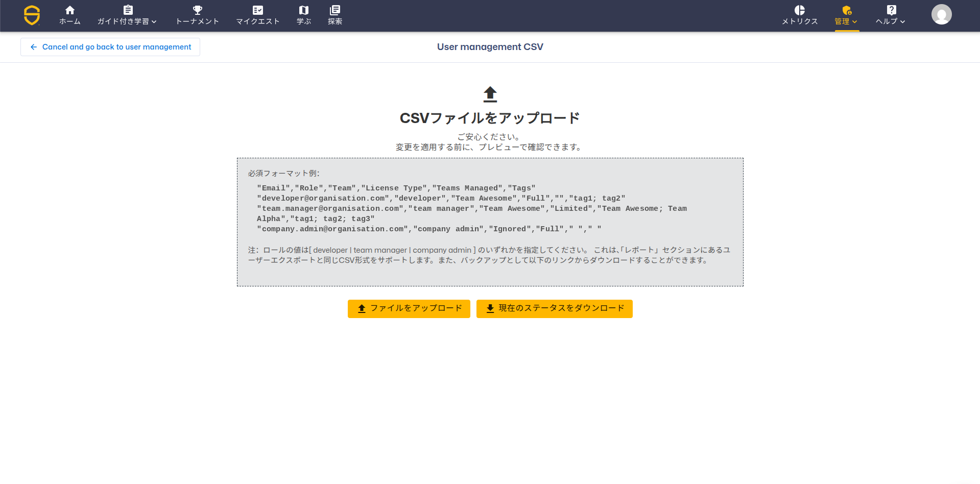
Task: Click the home icon in navbar
Action: 70,10
